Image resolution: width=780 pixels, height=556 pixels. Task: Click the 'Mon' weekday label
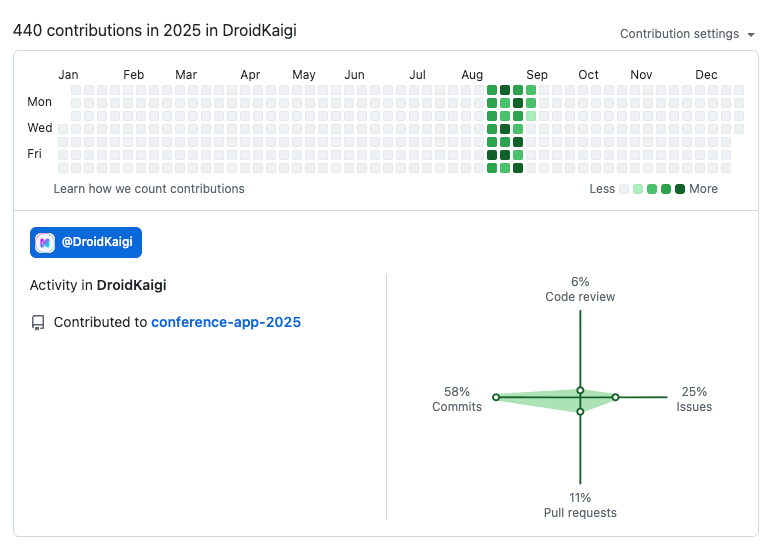pos(39,102)
